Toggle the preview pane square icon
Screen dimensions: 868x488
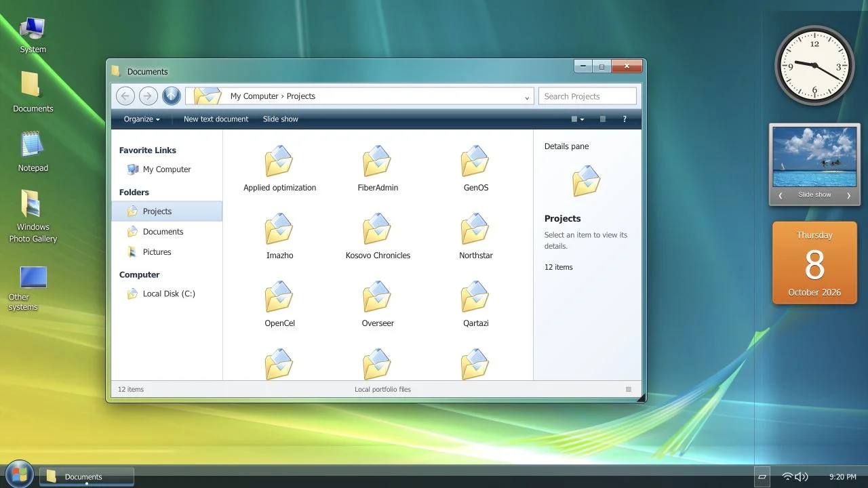click(x=602, y=119)
